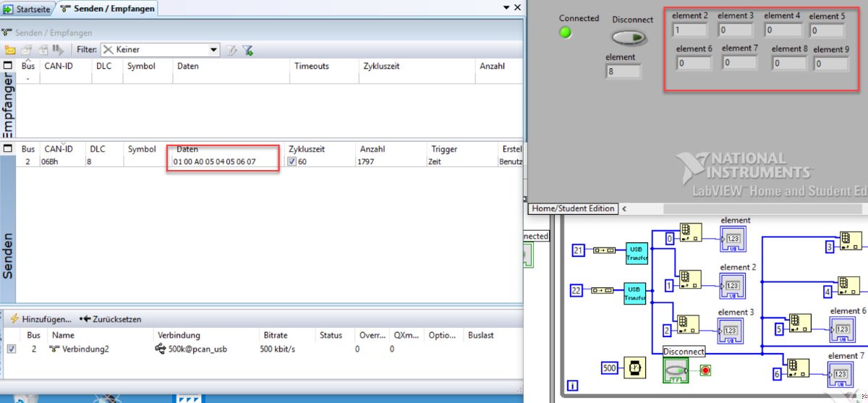Select the Senden / Empfangen tab
The image size is (868, 403).
click(x=107, y=8)
